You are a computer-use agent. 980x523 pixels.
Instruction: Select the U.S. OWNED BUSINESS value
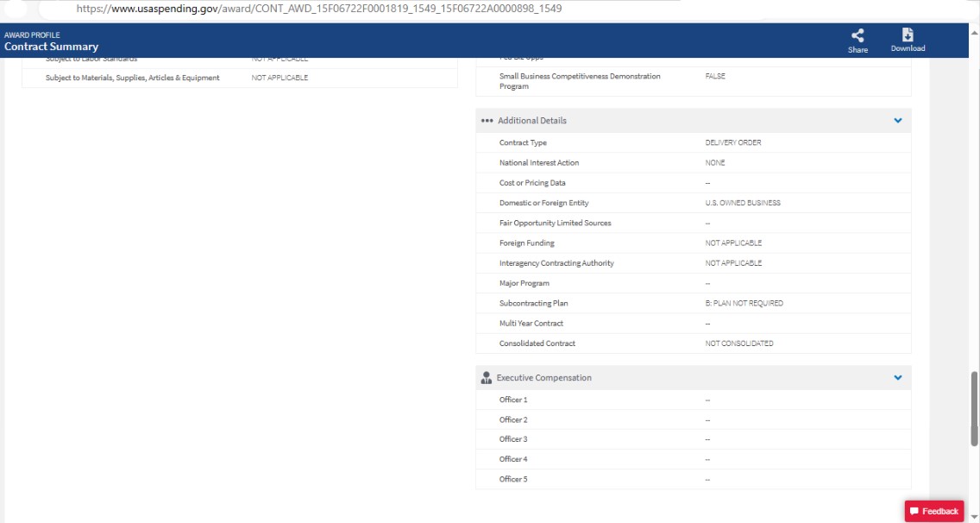tap(743, 203)
